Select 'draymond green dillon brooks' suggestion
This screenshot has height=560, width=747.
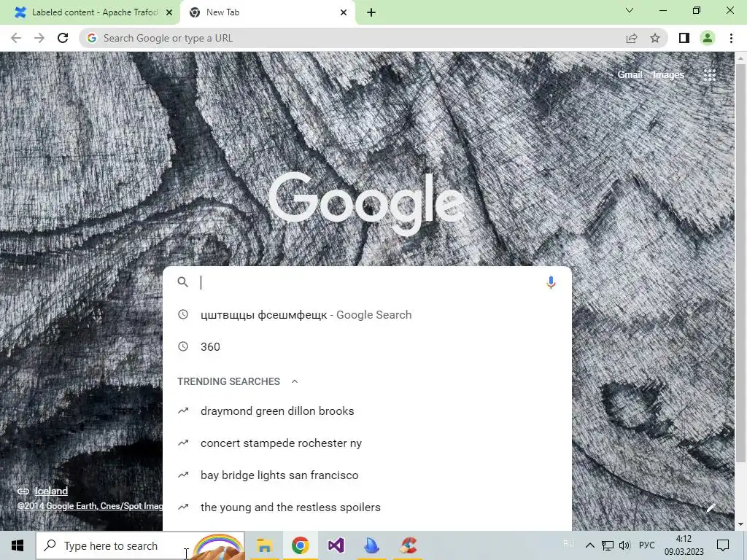coord(367,411)
